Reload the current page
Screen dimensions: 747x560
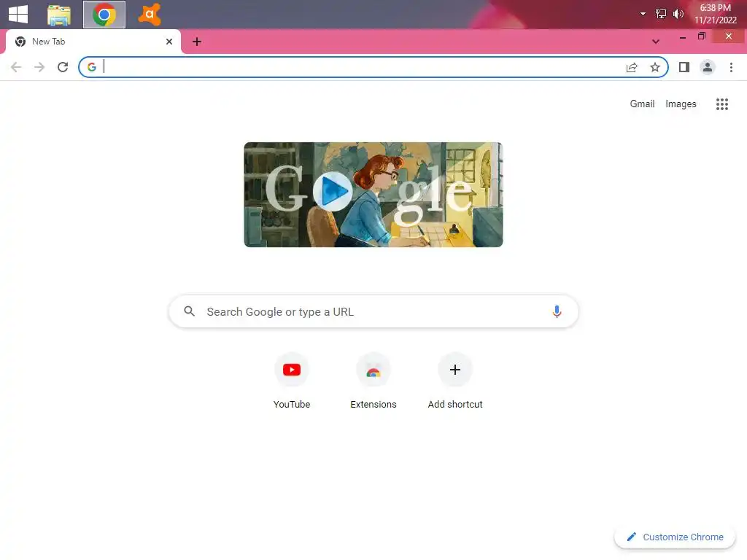pos(63,67)
